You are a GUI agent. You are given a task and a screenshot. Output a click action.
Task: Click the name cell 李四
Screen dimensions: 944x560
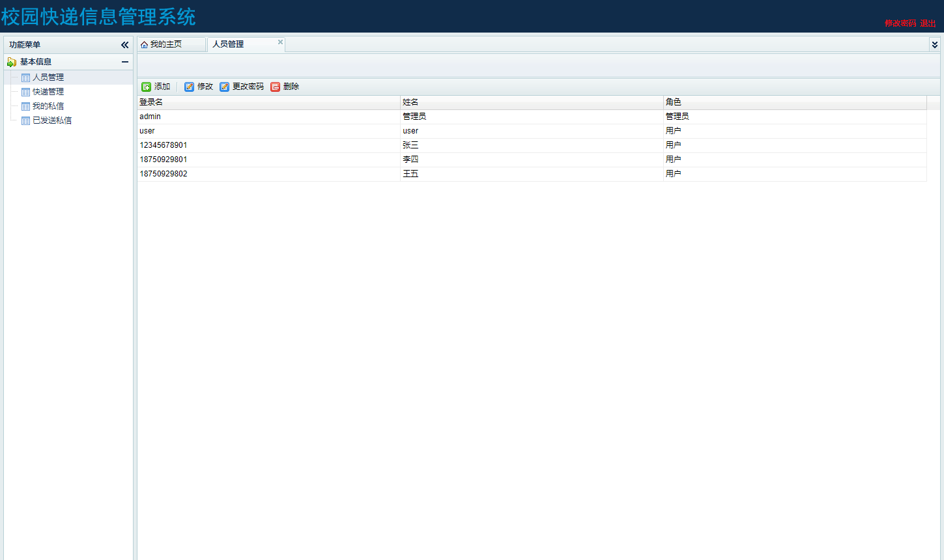[x=532, y=160]
